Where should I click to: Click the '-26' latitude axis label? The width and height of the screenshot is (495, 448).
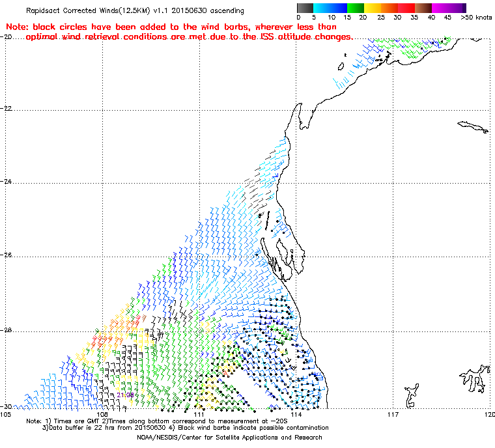point(6,255)
